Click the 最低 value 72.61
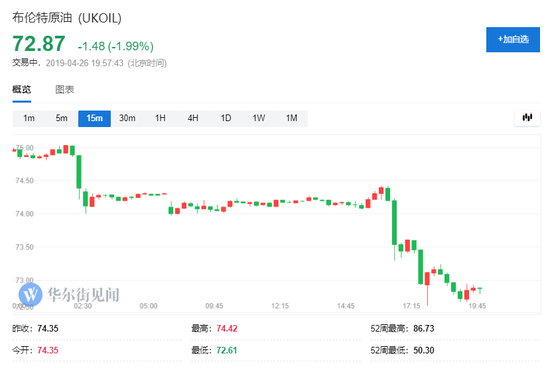This screenshot has width=550, height=368. (x=227, y=350)
